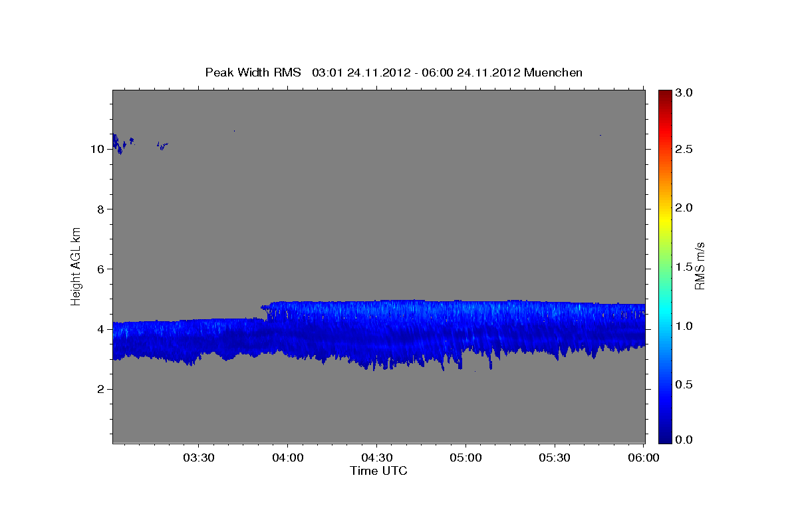Click the colorbar value 1.0
The width and height of the screenshot is (798, 532).
pyautogui.click(x=686, y=326)
